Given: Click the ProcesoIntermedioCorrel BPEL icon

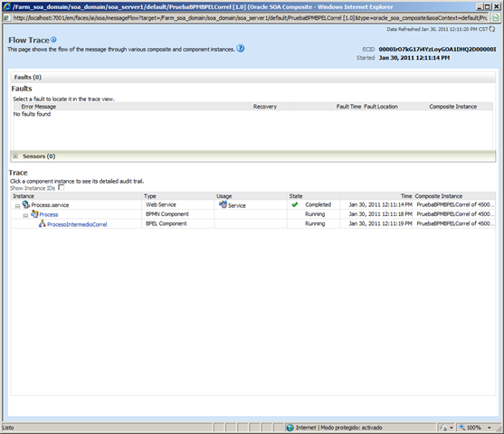Looking at the screenshot, I should 43,223.
